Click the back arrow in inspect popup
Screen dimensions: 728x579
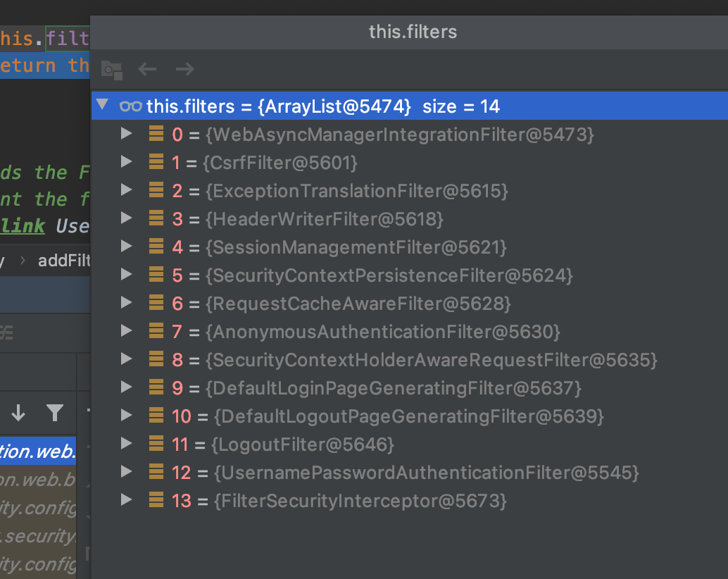coord(148,70)
